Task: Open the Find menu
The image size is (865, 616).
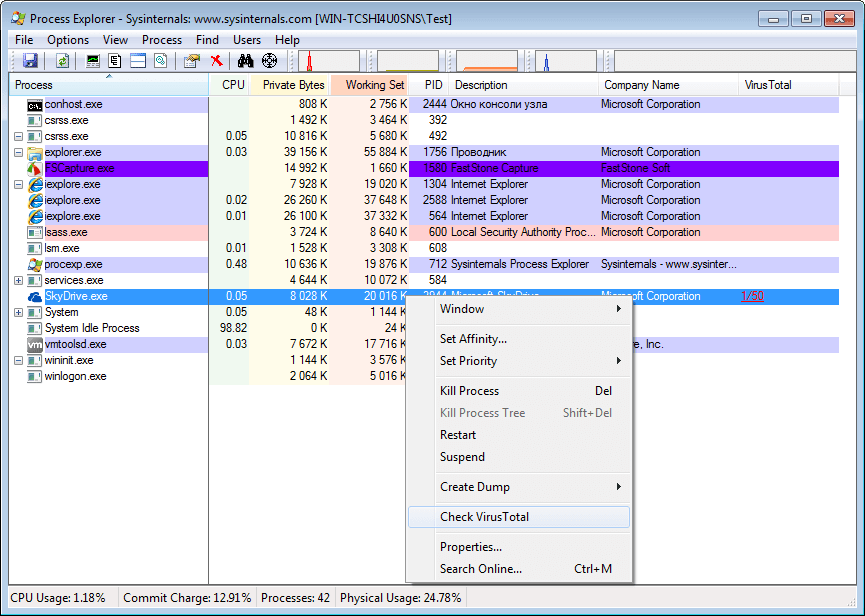Action: [x=207, y=40]
